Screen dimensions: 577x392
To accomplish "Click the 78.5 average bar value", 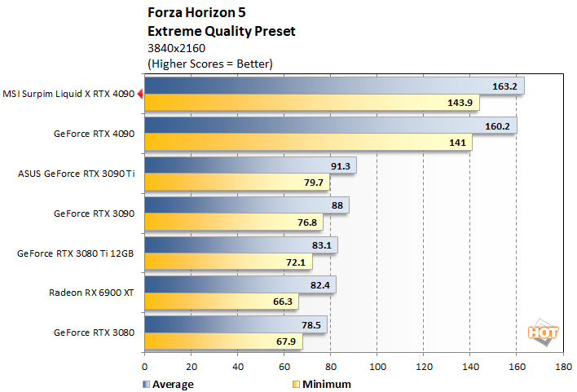I will pyautogui.click(x=311, y=325).
